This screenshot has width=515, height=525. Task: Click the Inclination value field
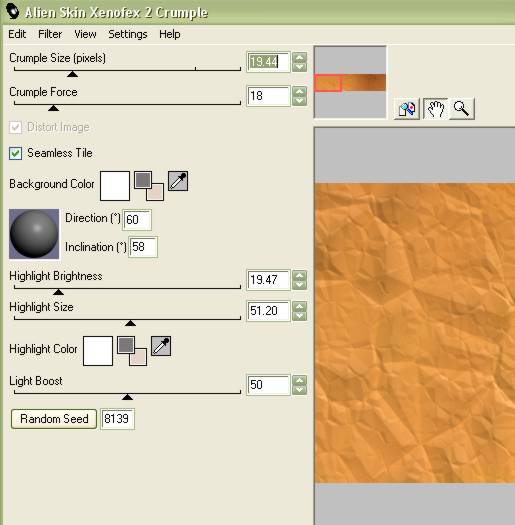point(143,247)
